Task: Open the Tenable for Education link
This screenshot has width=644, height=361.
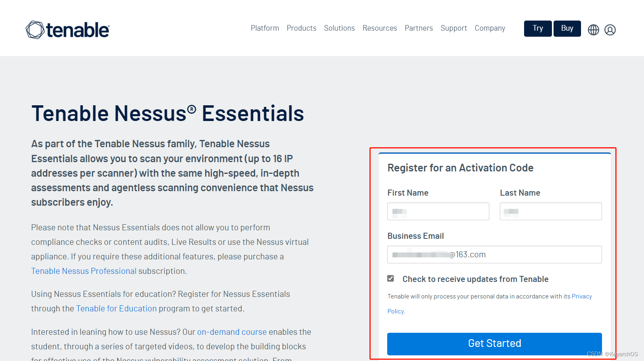Action: [x=116, y=309]
